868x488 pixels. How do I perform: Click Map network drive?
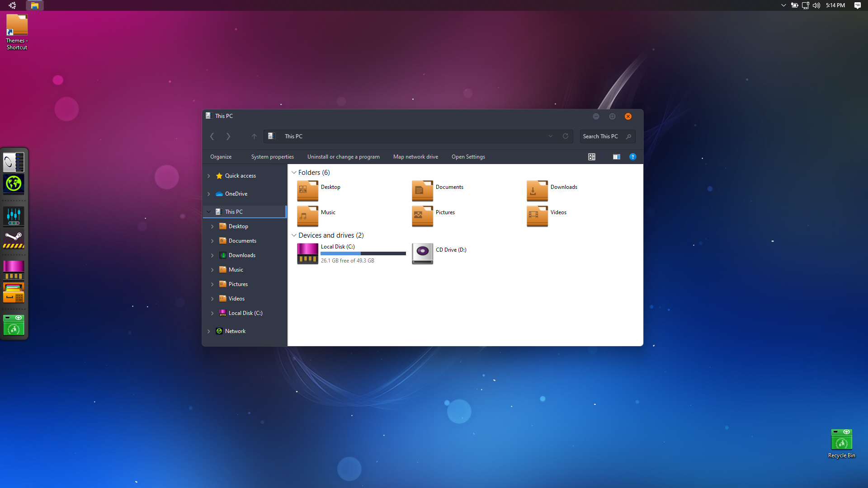pyautogui.click(x=415, y=157)
